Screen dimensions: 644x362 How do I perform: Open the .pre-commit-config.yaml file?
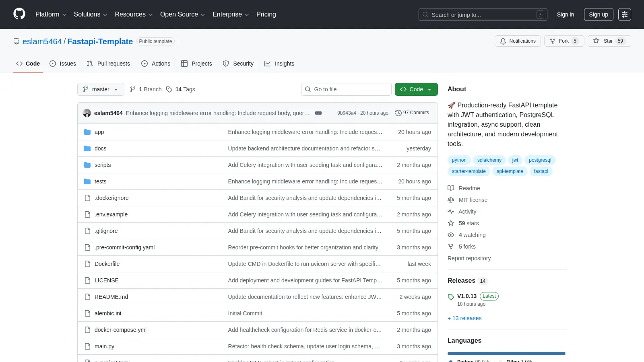124,247
